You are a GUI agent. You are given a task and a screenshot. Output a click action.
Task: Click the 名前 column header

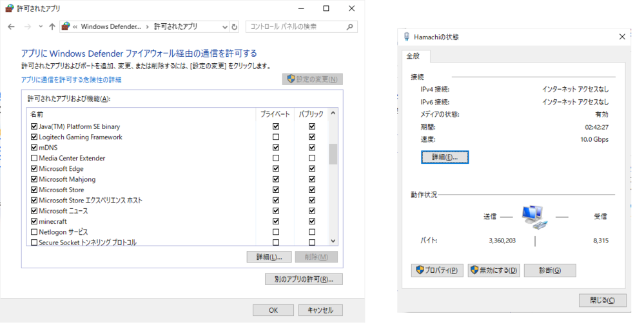141,114
